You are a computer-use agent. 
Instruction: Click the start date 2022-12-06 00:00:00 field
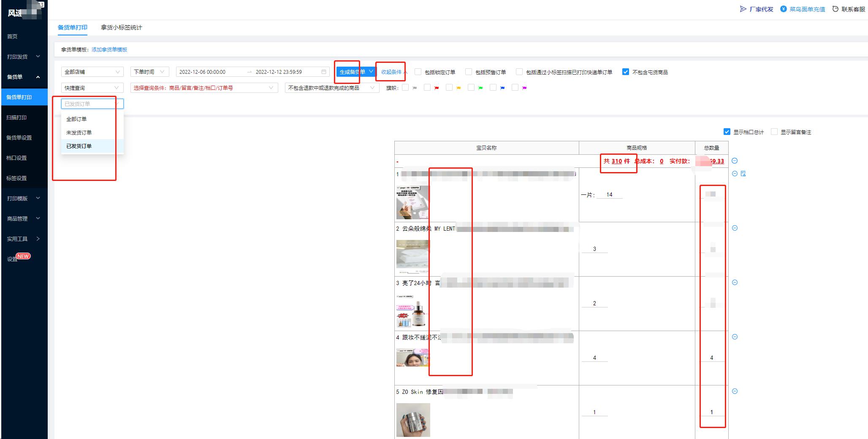pos(202,72)
